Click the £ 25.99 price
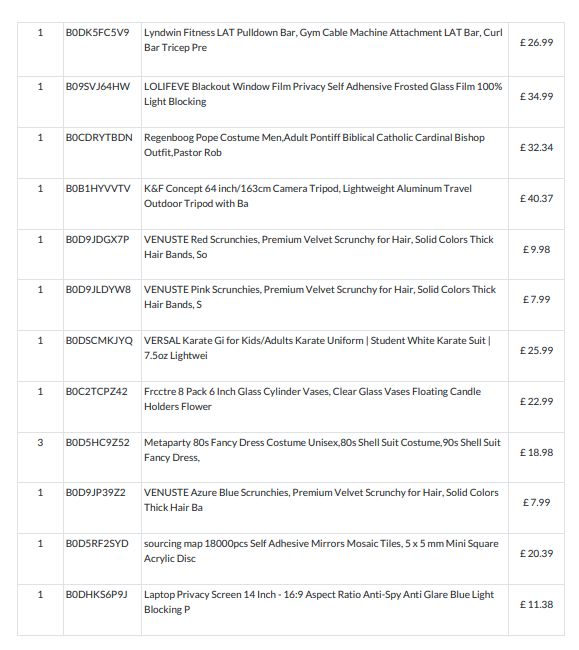Viewport: 579px width, 650px height. coord(536,350)
